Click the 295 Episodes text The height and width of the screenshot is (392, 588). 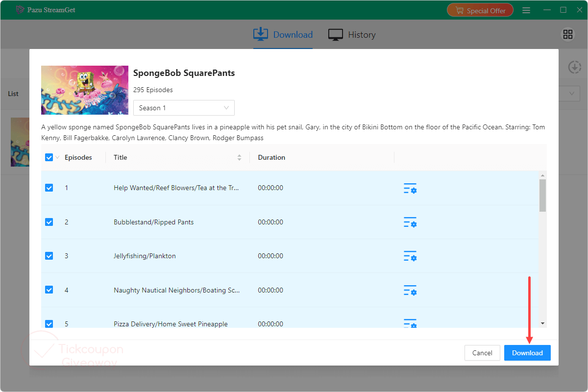[153, 90]
